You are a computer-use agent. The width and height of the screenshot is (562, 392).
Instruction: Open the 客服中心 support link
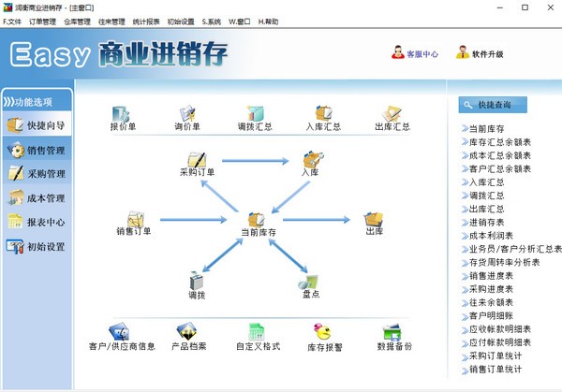pyautogui.click(x=415, y=53)
